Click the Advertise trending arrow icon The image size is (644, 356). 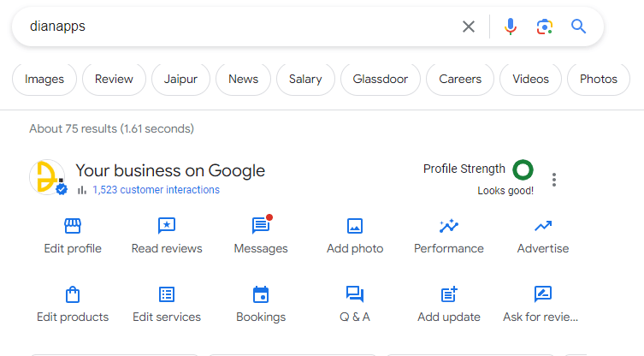[543, 226]
